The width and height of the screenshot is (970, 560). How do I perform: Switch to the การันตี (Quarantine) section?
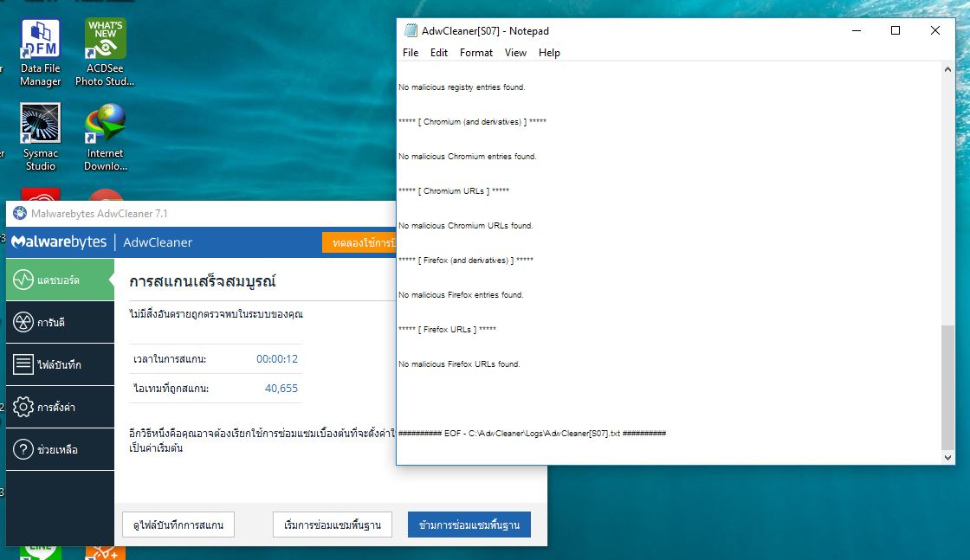(x=60, y=322)
